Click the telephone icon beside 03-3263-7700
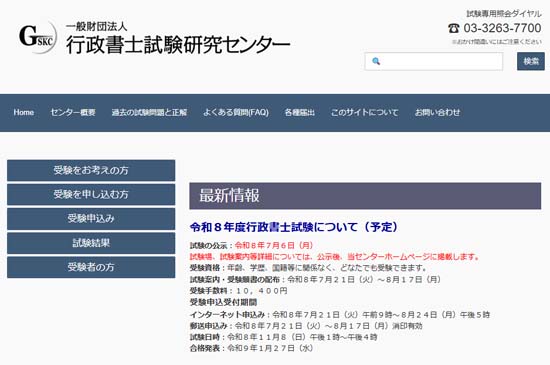This screenshot has height=365, width=550. [454, 28]
